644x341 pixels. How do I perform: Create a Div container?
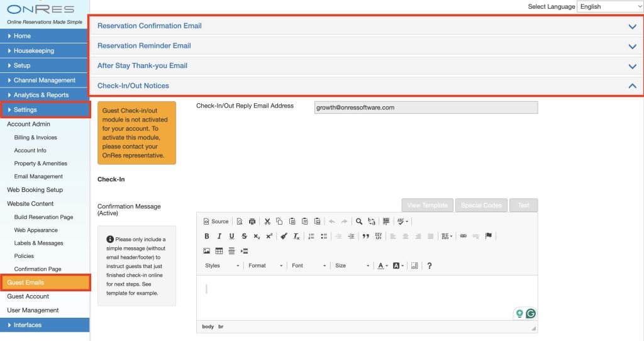378,236
